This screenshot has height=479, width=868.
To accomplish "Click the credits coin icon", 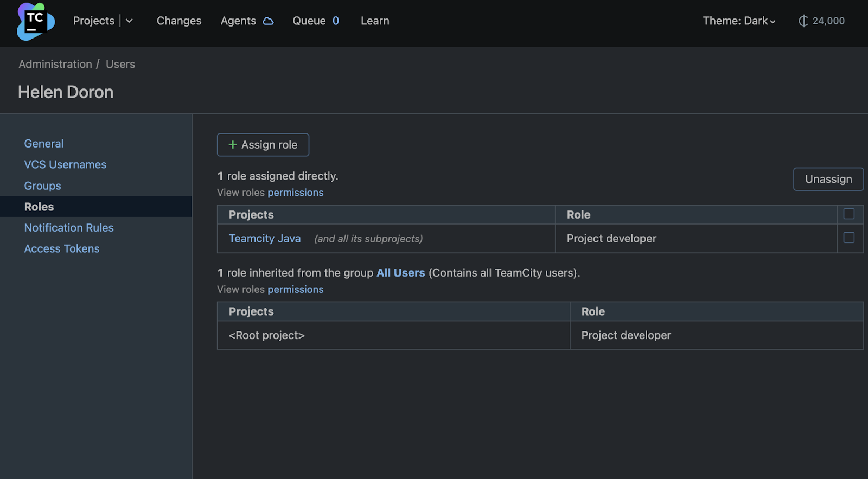I will [803, 21].
